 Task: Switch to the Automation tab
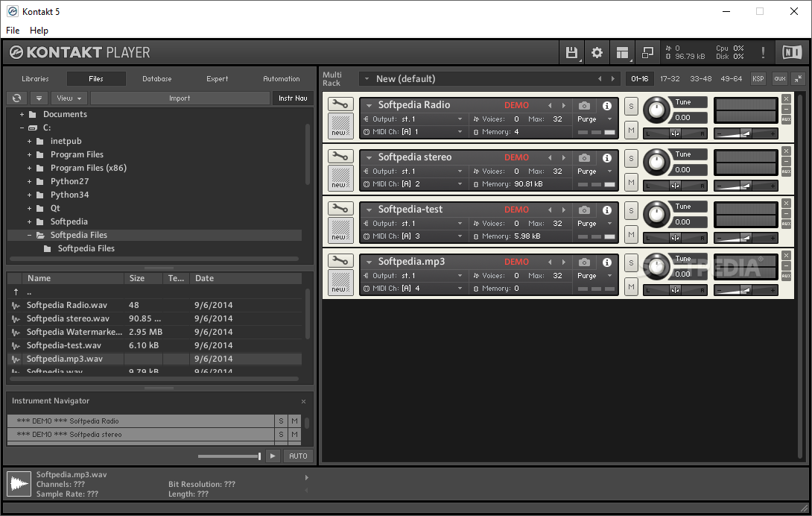click(x=281, y=79)
